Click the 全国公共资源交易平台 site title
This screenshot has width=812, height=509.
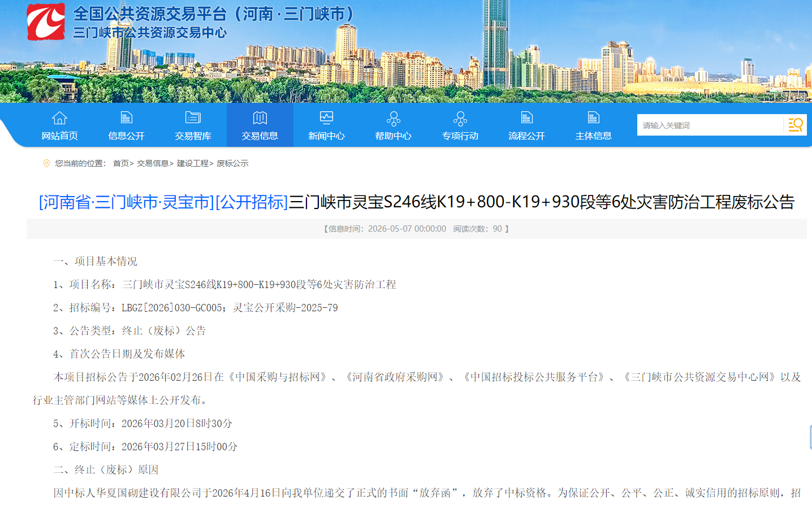tap(214, 14)
